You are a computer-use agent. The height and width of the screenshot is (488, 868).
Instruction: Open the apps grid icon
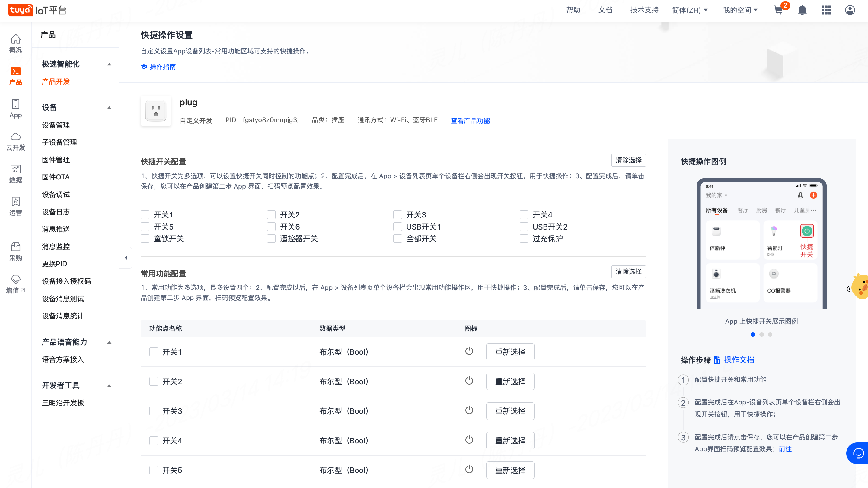pos(826,11)
